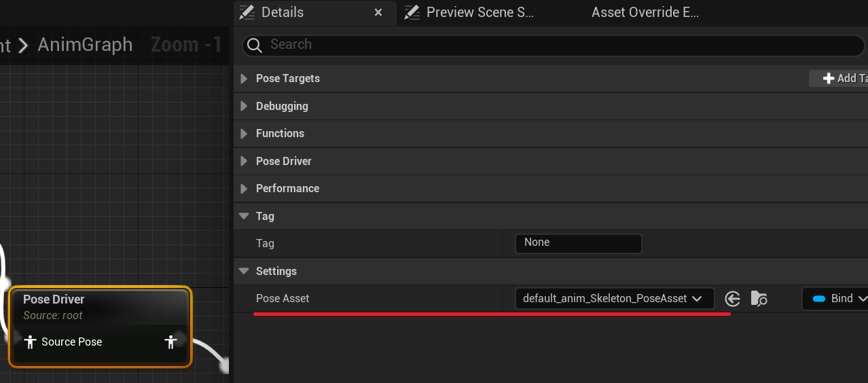
Task: Expand the Performance section
Action: [244, 189]
